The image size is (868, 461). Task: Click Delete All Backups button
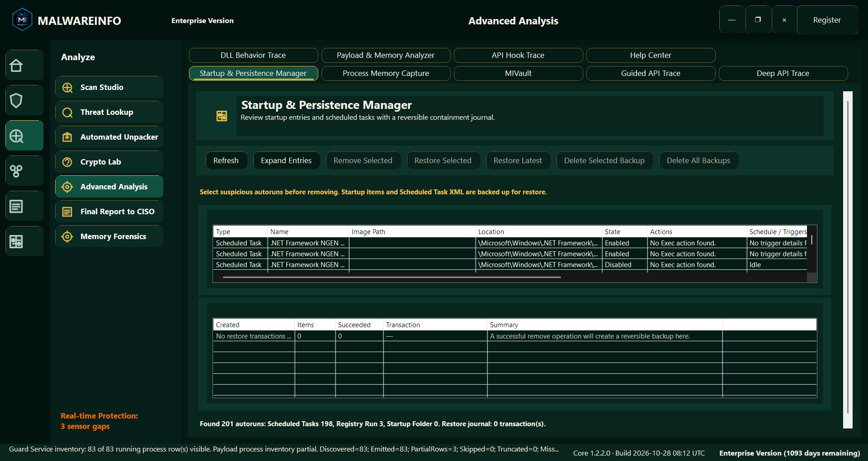[x=698, y=160]
